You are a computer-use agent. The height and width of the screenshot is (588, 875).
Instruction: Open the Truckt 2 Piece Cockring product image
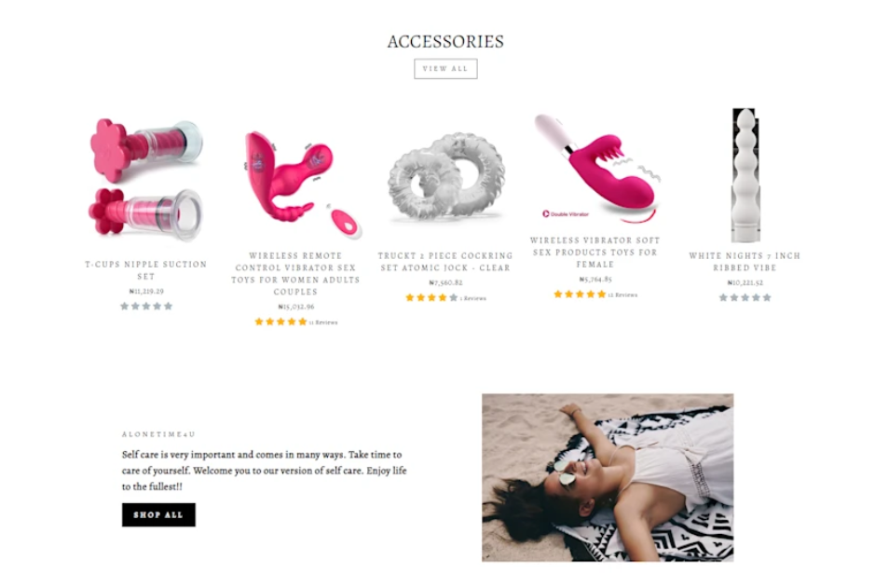point(445,177)
